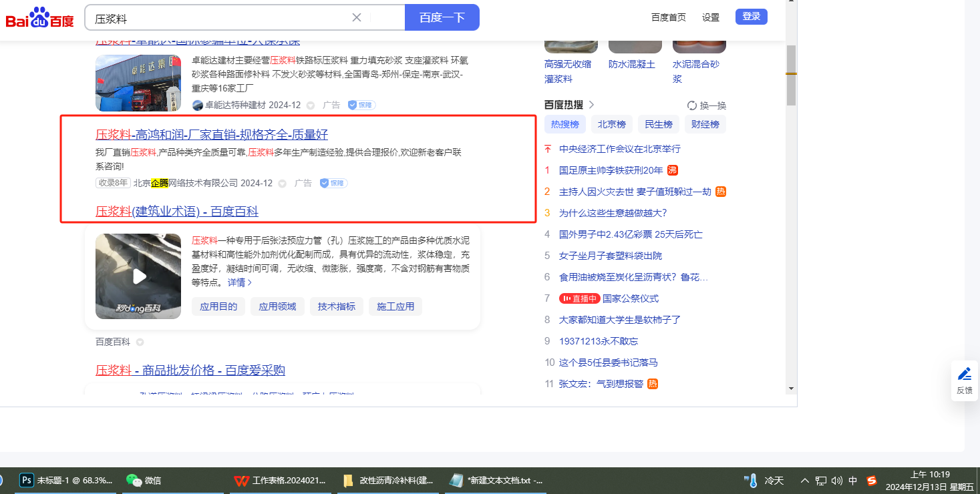
Task: Click the 百度百科 source label
Action: [x=113, y=342]
